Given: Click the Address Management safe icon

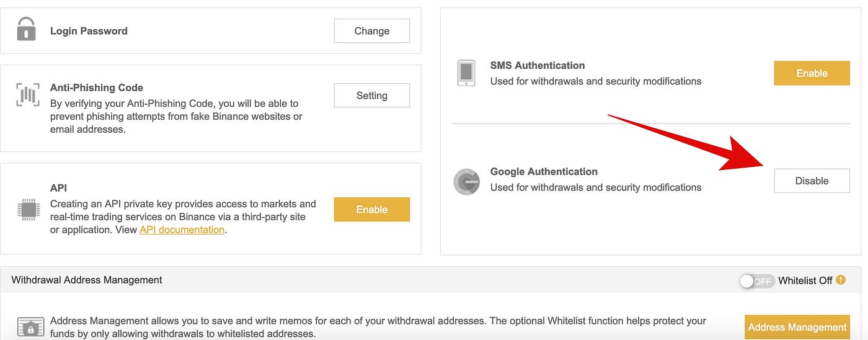Looking at the screenshot, I should 30,327.
